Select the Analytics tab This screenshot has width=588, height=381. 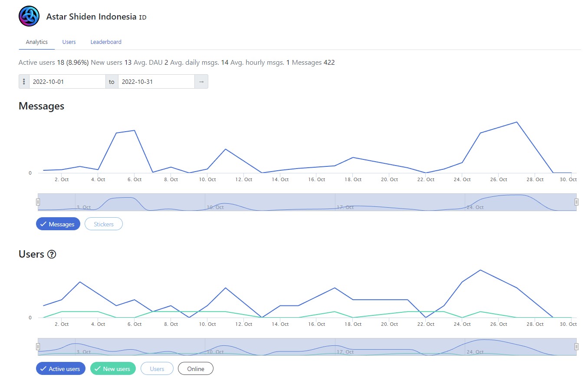[36, 42]
